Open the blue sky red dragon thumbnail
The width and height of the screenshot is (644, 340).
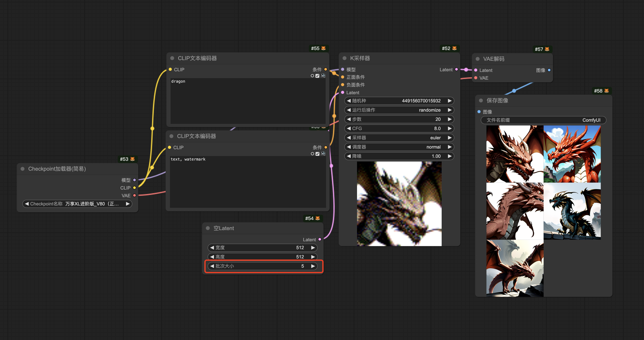point(572,154)
